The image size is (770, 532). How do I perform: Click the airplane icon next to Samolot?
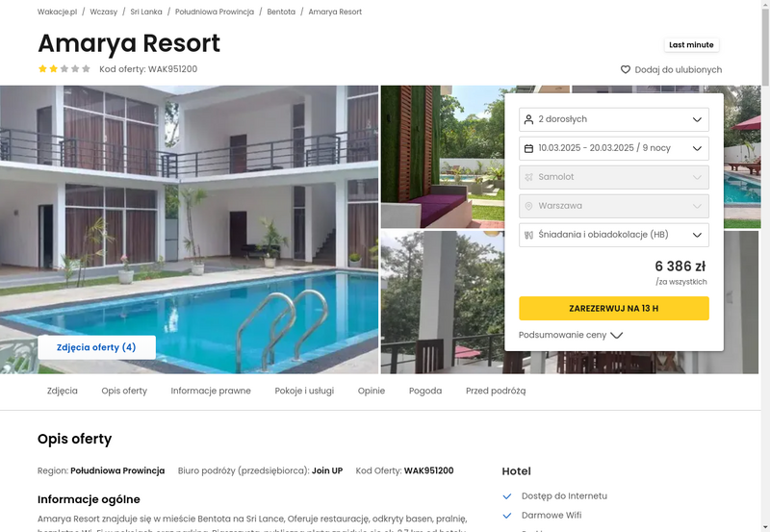click(528, 177)
